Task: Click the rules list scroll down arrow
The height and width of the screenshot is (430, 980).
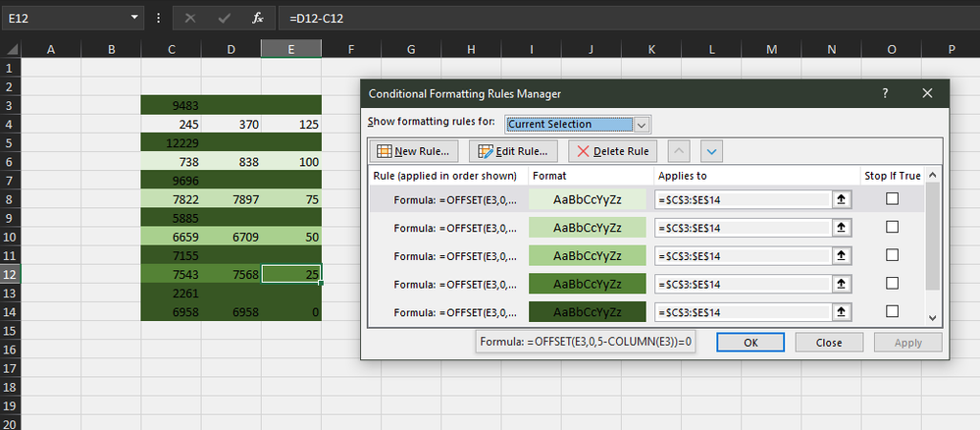Action: pyautogui.click(x=933, y=318)
